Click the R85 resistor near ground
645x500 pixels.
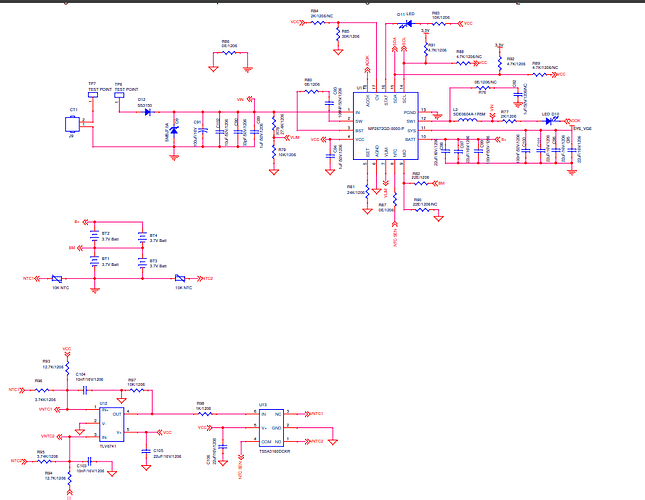[x=230, y=54]
